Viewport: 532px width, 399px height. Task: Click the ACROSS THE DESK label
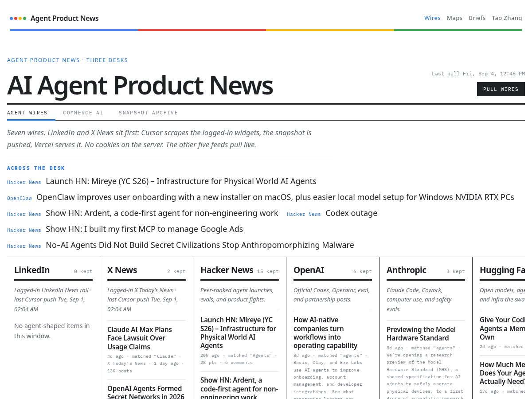coord(36,168)
